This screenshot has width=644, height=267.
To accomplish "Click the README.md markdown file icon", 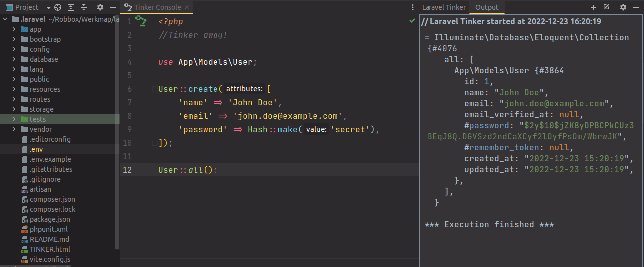I will coord(24,239).
